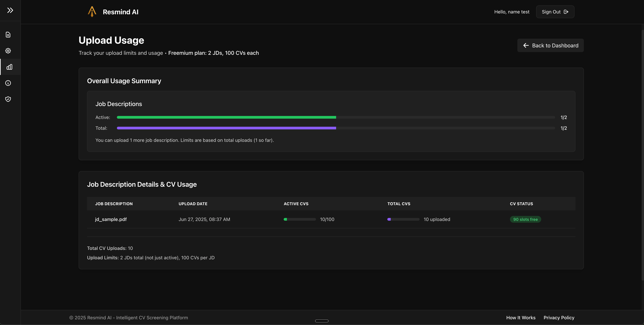Image resolution: width=644 pixels, height=325 pixels.
Task: Click the JOB DESCRIPTION column header
Action: 114,204
